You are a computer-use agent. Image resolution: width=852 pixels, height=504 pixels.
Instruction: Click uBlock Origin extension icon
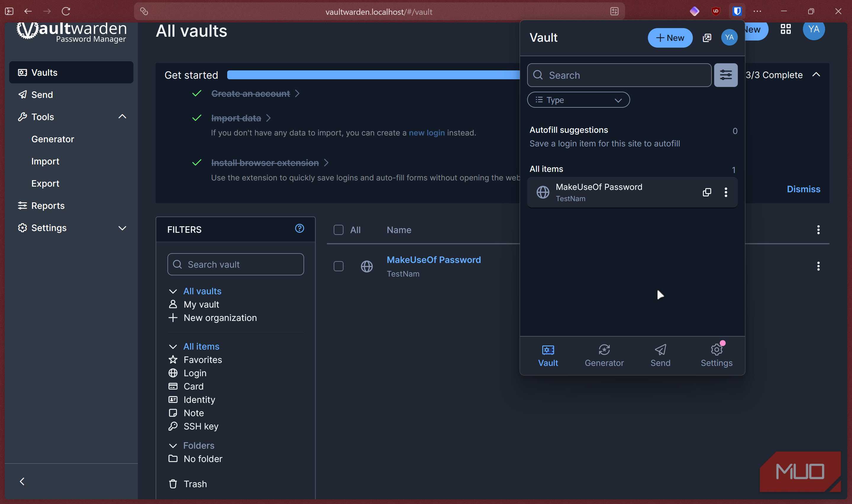point(716,11)
